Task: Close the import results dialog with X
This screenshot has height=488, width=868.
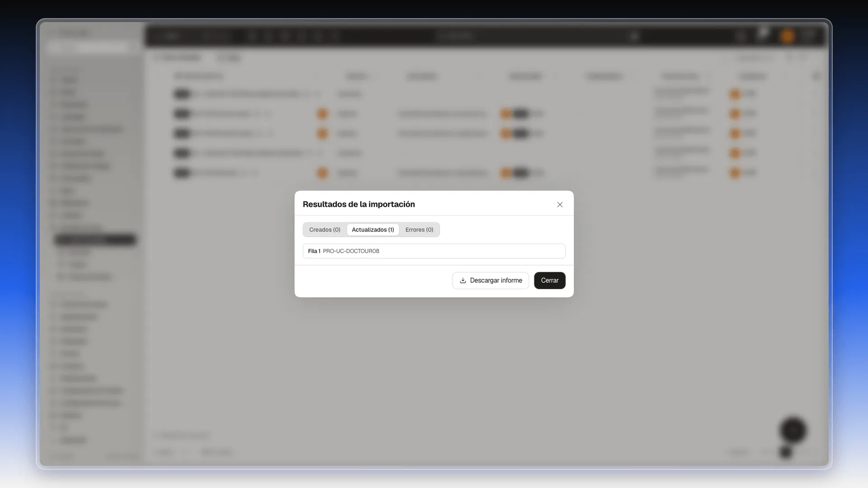Action: coord(560,205)
